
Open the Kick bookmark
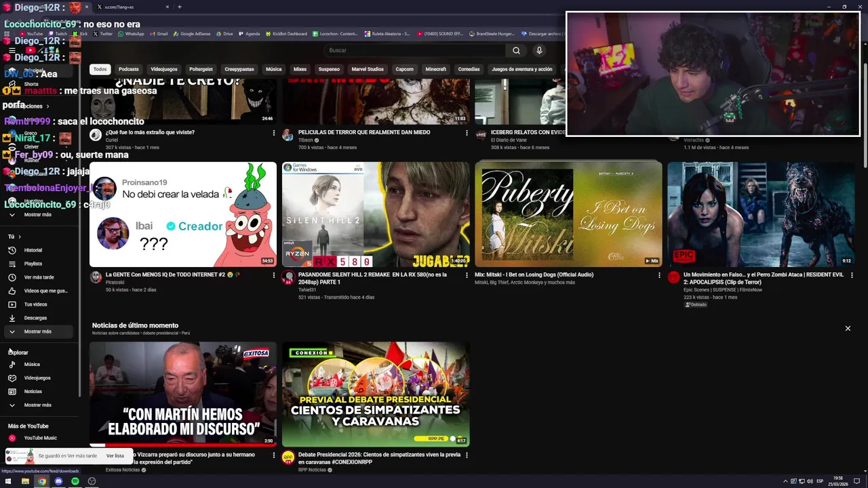[x=80, y=34]
